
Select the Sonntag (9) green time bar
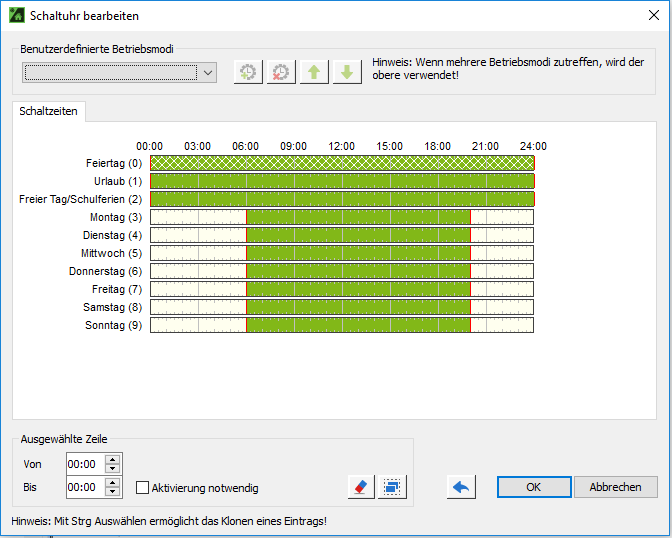pos(357,325)
